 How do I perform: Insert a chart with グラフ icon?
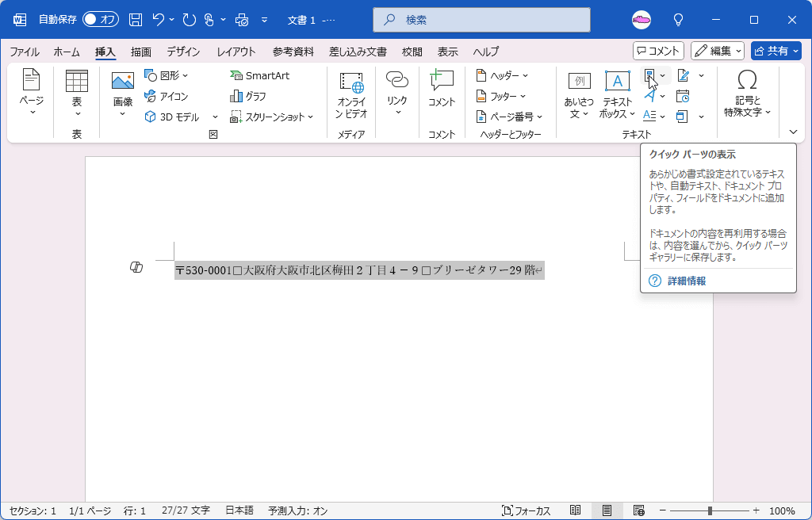(x=256, y=96)
